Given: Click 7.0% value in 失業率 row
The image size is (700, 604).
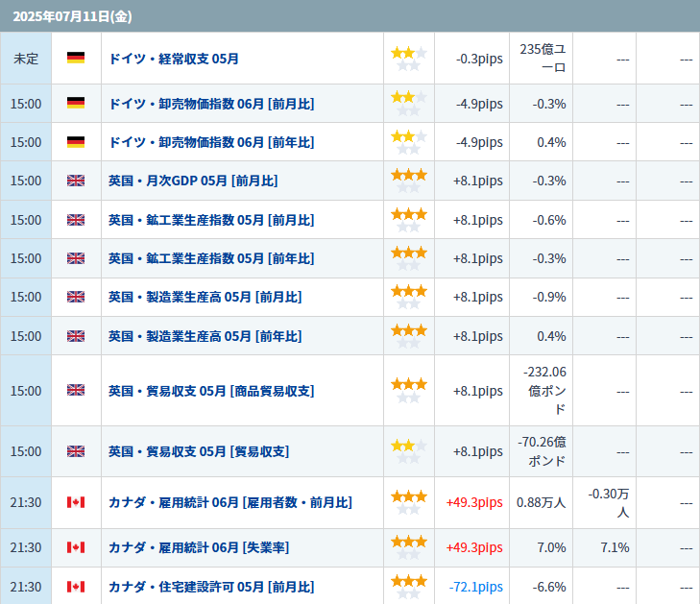Looking at the screenshot, I should click(x=551, y=547).
